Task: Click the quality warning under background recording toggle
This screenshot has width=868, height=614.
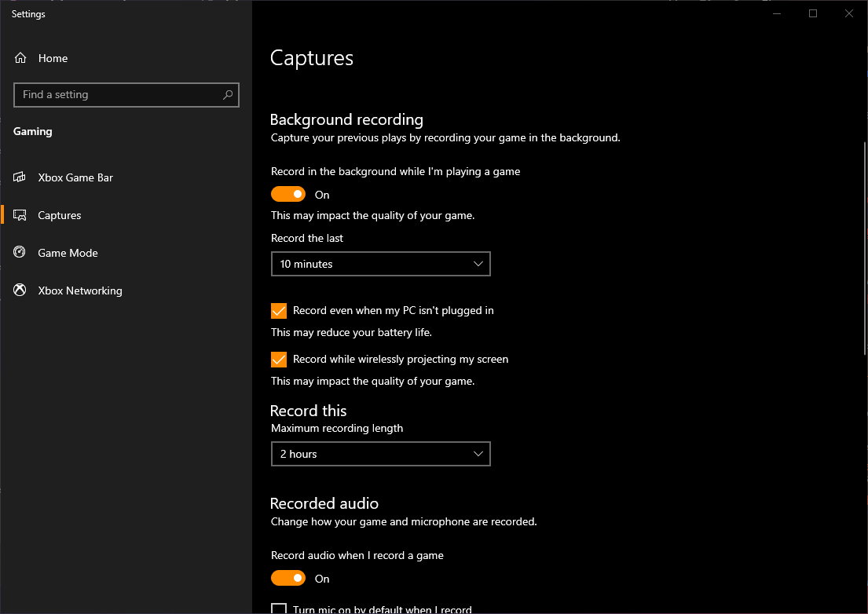Action: tap(372, 216)
